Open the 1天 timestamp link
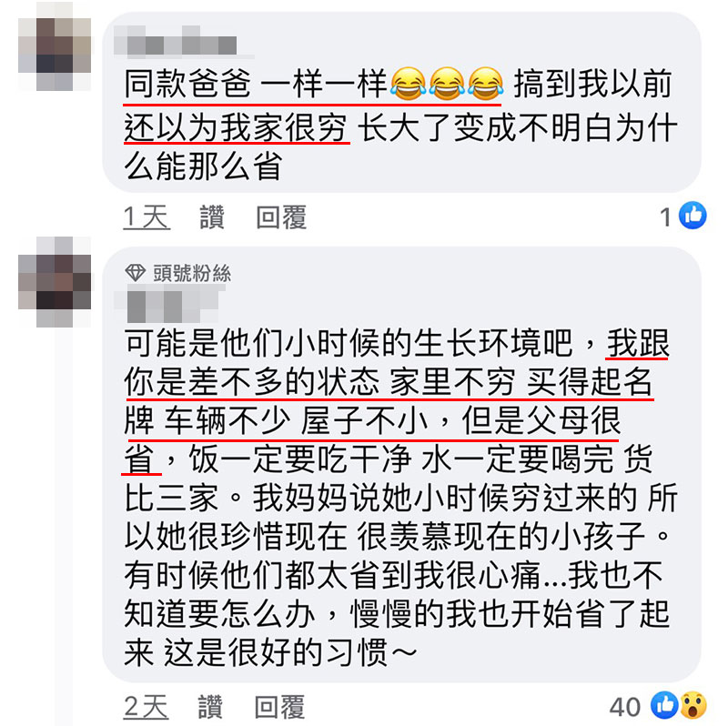728x726 pixels. pyautogui.click(x=147, y=217)
